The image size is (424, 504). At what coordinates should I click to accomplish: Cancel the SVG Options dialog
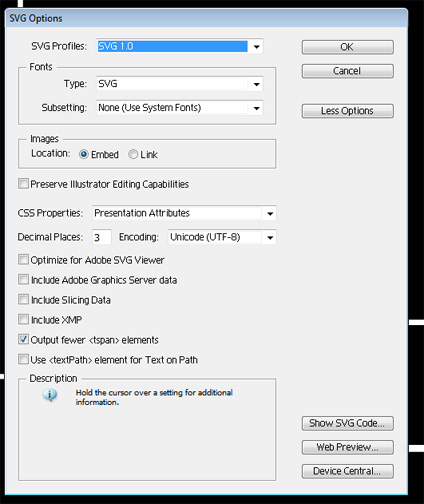pyautogui.click(x=348, y=71)
